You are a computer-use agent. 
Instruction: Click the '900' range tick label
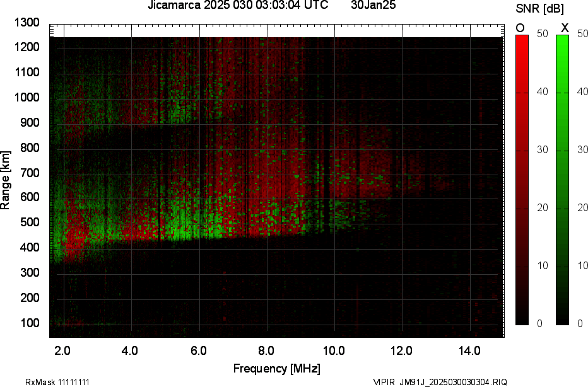click(30, 122)
